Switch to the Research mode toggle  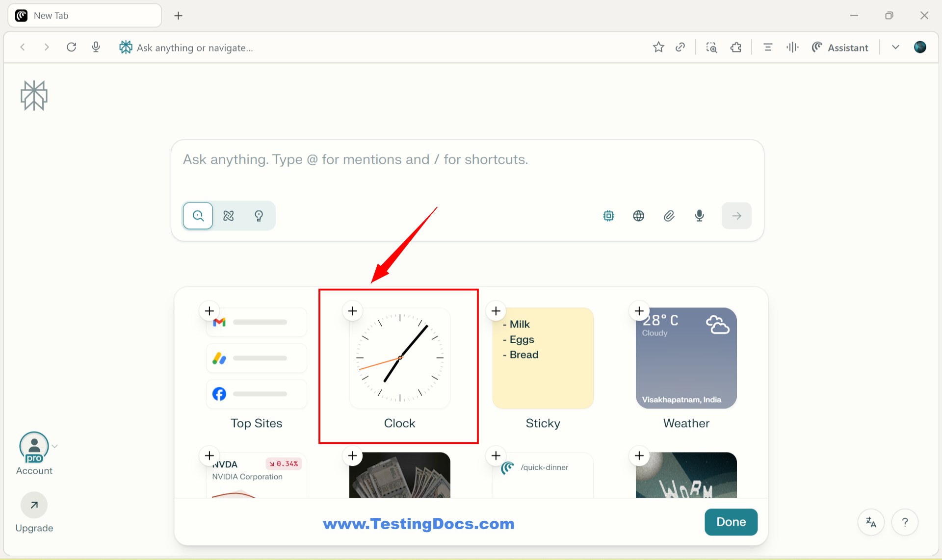pyautogui.click(x=229, y=216)
